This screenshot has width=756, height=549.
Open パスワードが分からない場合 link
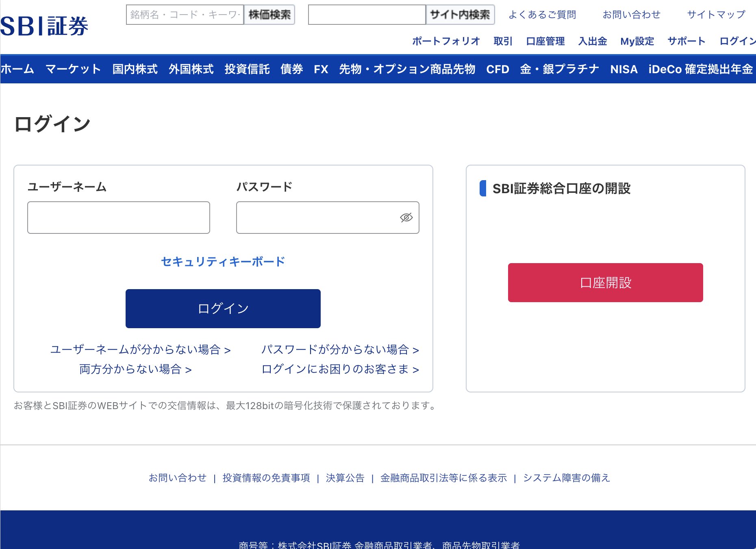coord(340,349)
